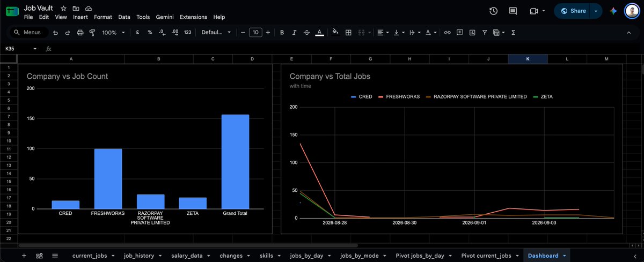This screenshot has width=644, height=262.
Task: Insert a chart icon in toolbar
Action: tap(472, 33)
